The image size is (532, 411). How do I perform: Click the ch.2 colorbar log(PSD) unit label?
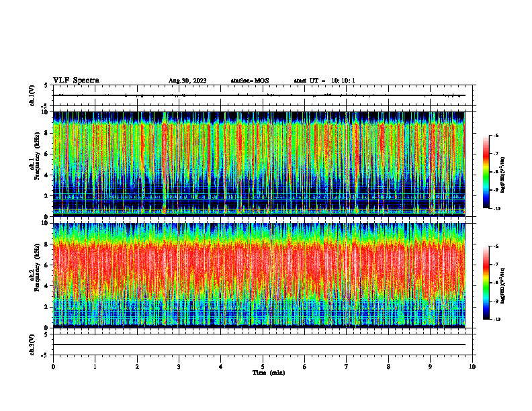503,285
